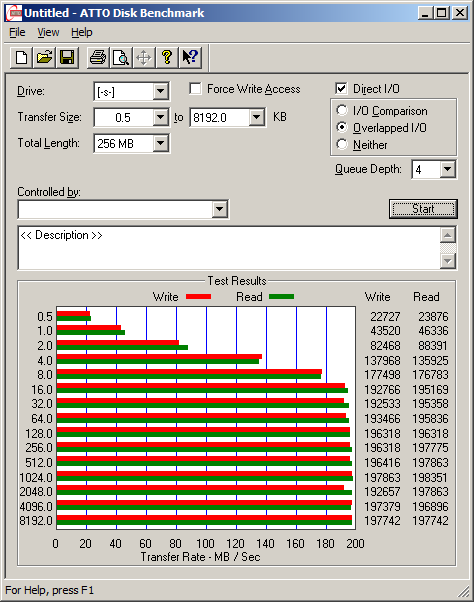Click description scrollbar up arrow
474x602 pixels.
click(x=448, y=235)
